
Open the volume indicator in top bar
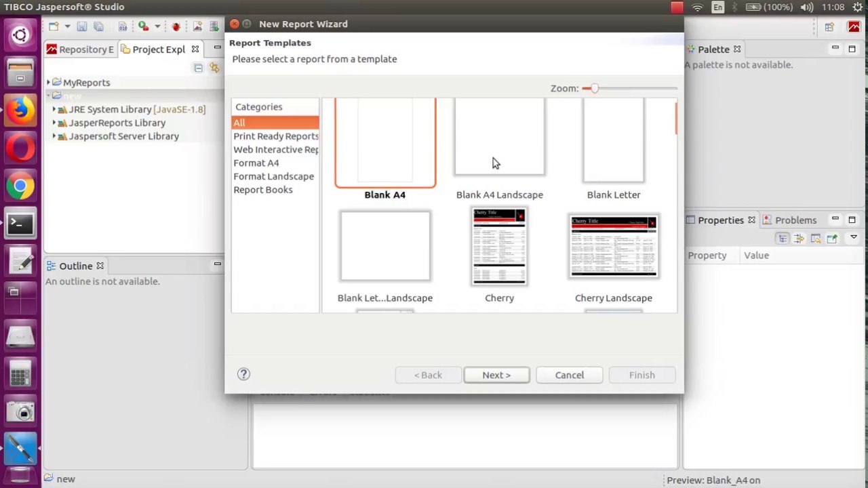(x=806, y=7)
